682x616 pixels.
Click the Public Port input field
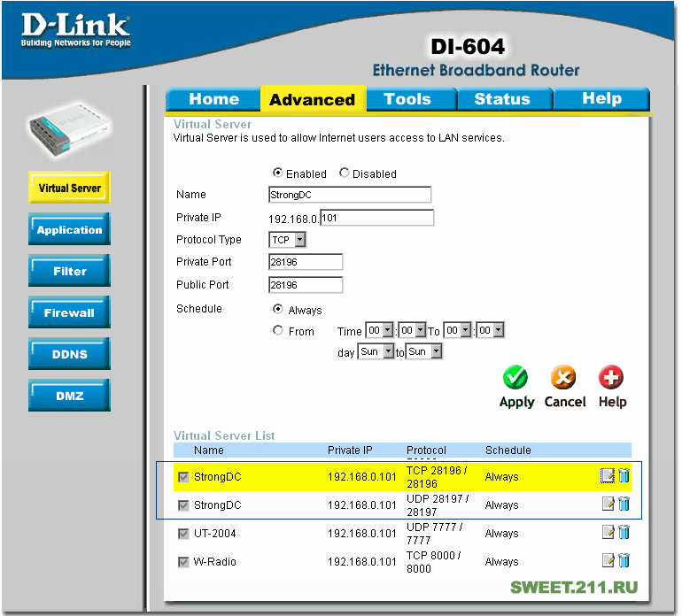click(306, 285)
